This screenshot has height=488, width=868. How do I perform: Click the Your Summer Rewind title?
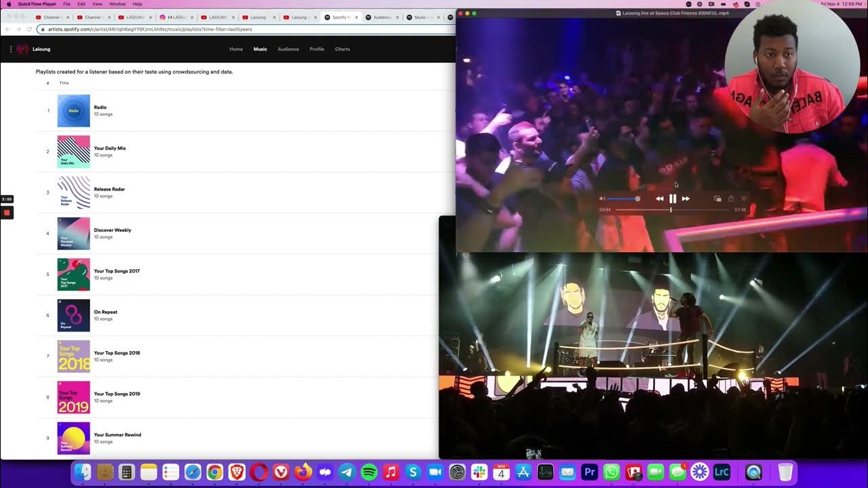click(117, 434)
